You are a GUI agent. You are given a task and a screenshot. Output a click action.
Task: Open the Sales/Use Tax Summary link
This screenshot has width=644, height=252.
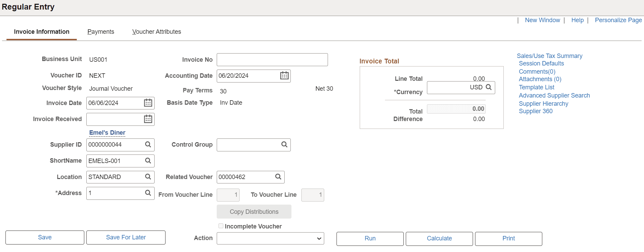point(549,56)
